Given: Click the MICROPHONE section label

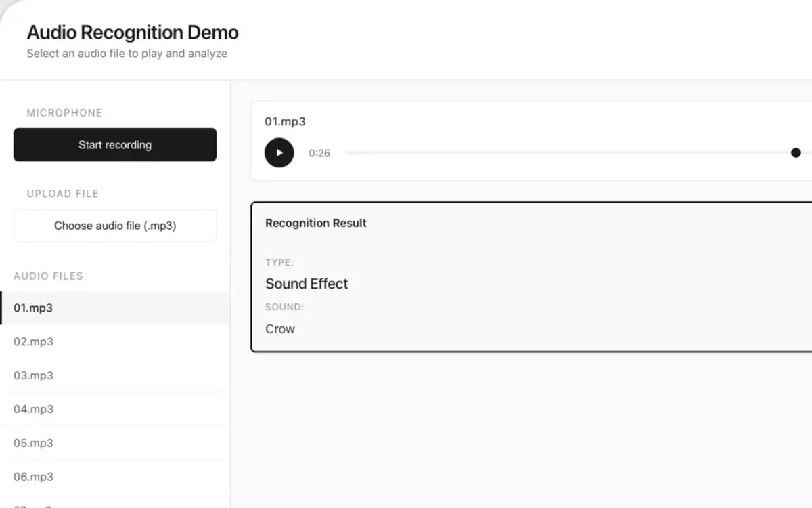Looking at the screenshot, I should click(64, 113).
